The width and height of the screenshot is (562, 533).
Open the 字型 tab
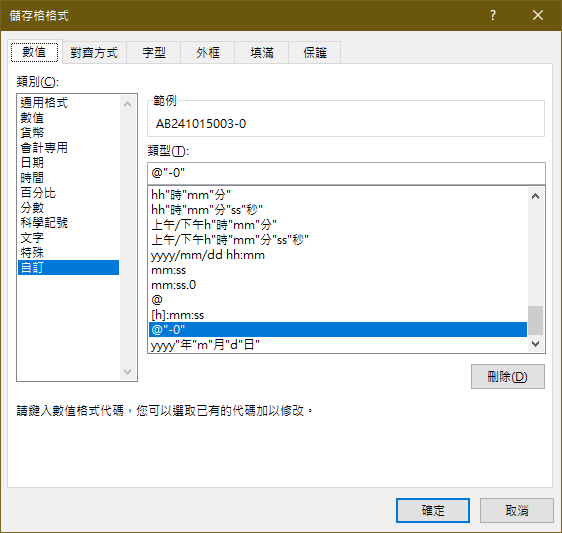click(153, 53)
